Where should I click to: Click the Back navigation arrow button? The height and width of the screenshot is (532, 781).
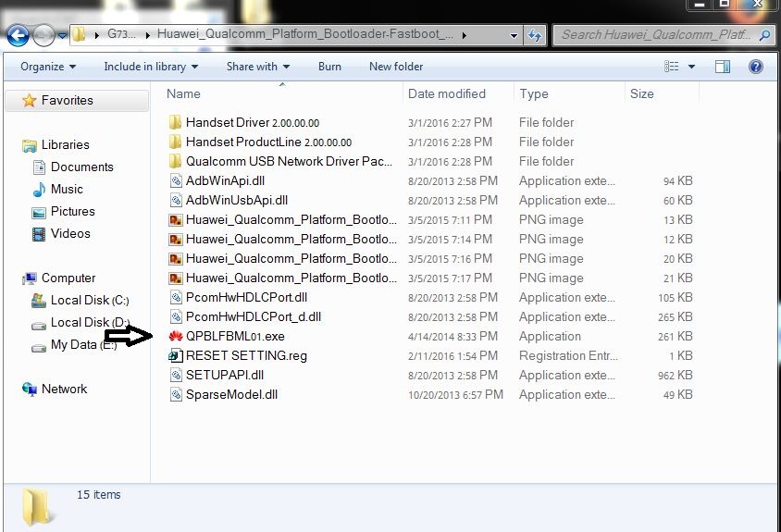(18, 36)
